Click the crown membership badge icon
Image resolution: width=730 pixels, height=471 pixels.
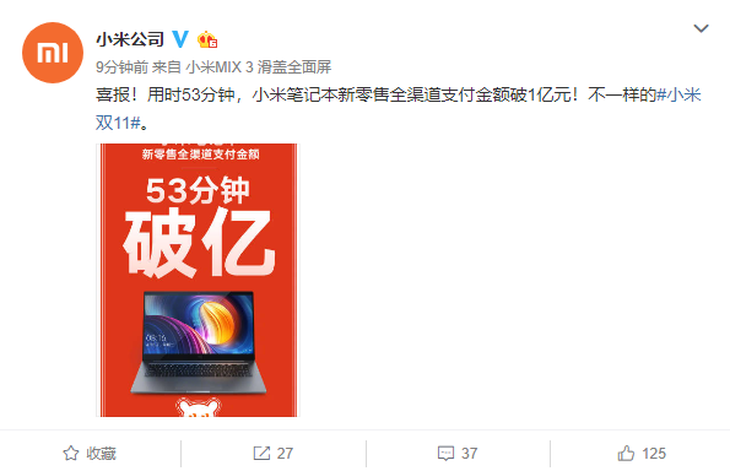click(207, 40)
